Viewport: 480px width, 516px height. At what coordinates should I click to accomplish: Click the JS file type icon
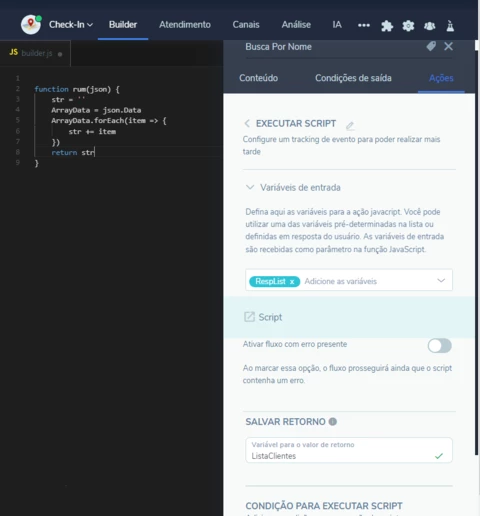click(x=14, y=52)
